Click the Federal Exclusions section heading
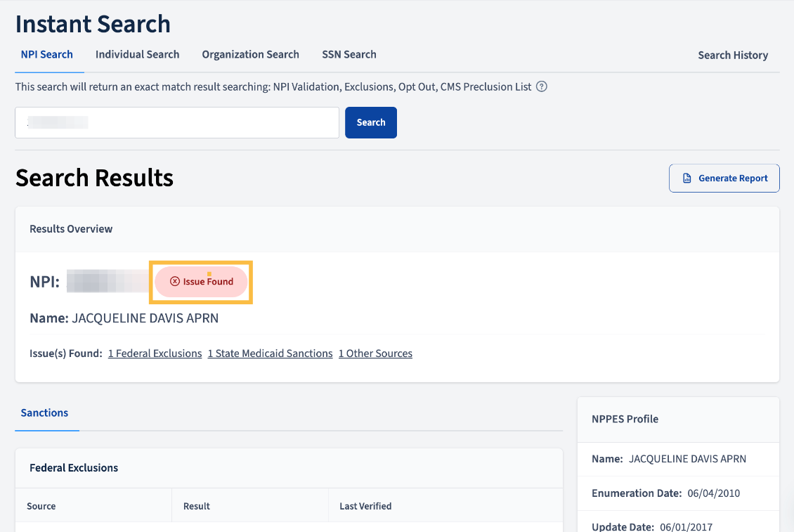The height and width of the screenshot is (532, 794). [74, 467]
